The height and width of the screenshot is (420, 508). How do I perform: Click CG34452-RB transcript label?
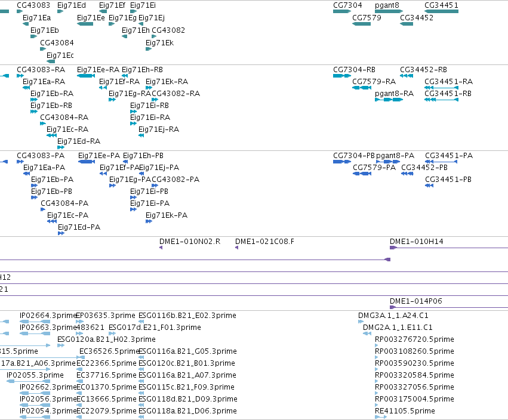[423, 70]
